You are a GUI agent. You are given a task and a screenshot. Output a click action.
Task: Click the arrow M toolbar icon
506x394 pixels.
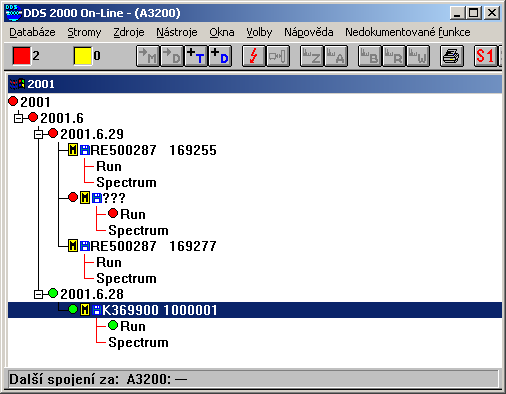pyautogui.click(x=148, y=56)
